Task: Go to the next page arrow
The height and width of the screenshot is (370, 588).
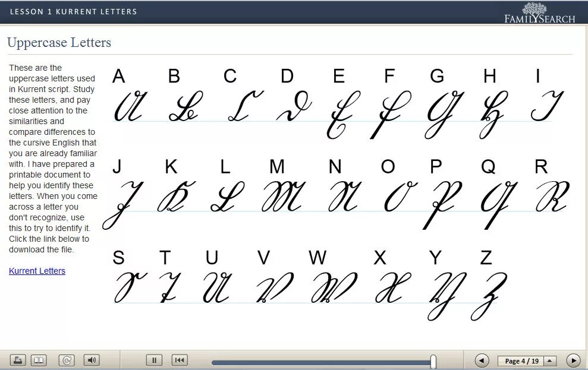Action: tap(573, 360)
